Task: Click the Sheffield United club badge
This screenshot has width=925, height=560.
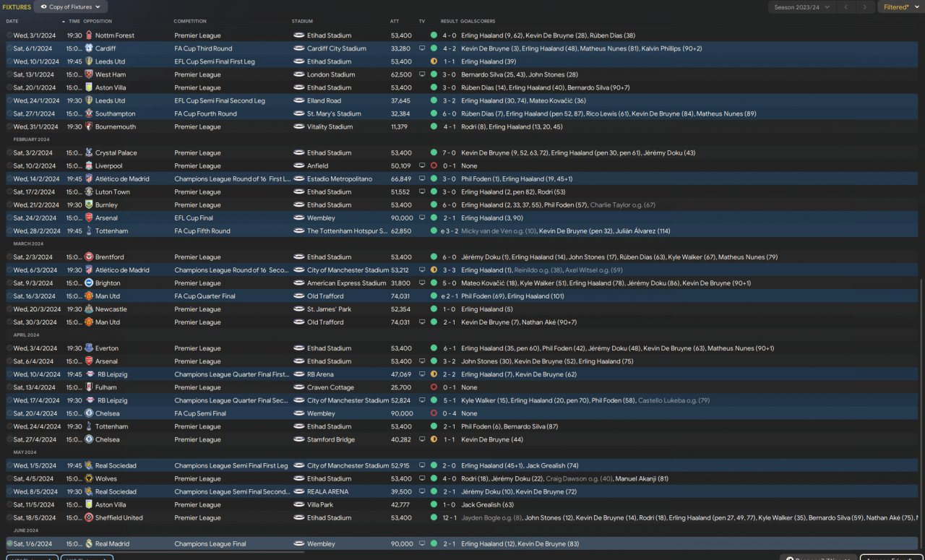Action: tap(89, 517)
